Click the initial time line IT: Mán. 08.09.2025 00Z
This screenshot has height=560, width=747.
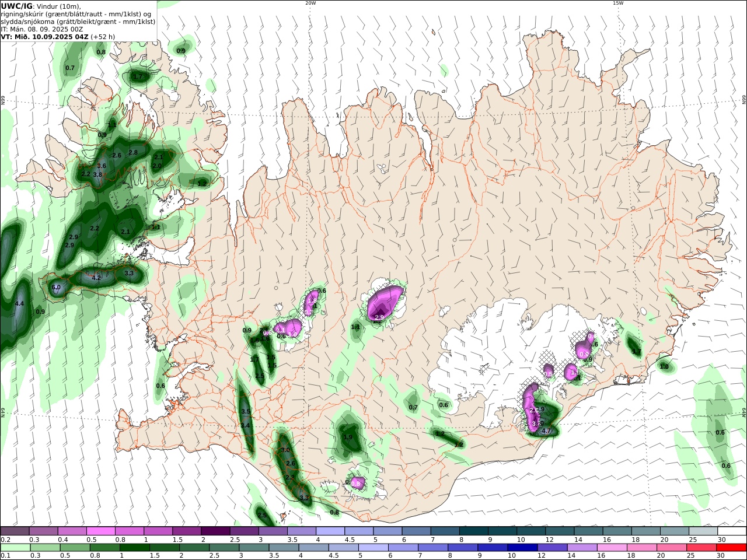pyautogui.click(x=43, y=29)
